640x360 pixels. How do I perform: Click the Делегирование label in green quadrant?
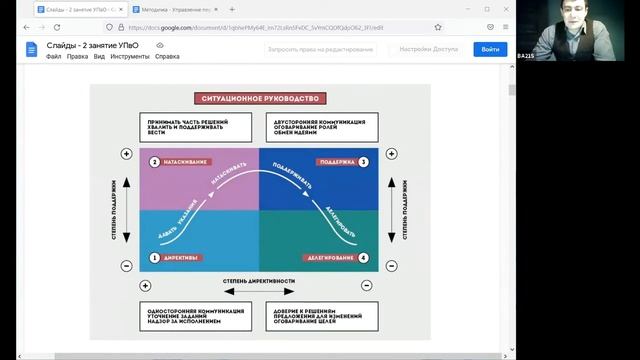click(x=331, y=258)
